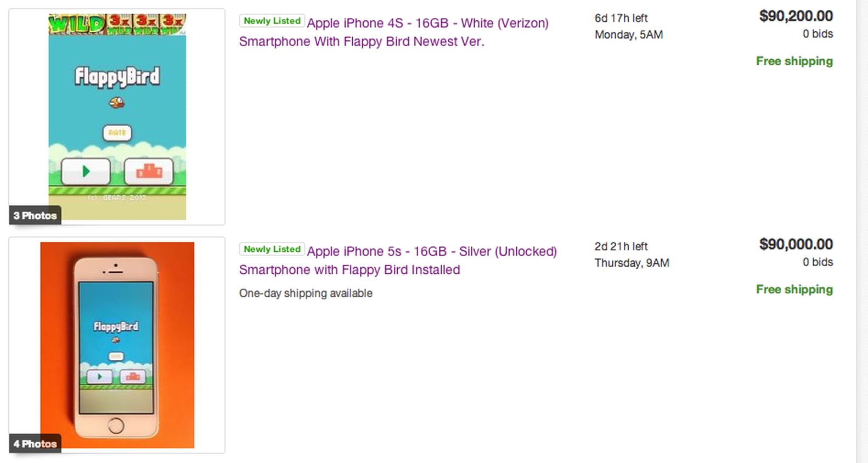Open the Apple iPhone 5s Silver Unlocked listing
This screenshot has height=463, width=868.
pos(398,260)
